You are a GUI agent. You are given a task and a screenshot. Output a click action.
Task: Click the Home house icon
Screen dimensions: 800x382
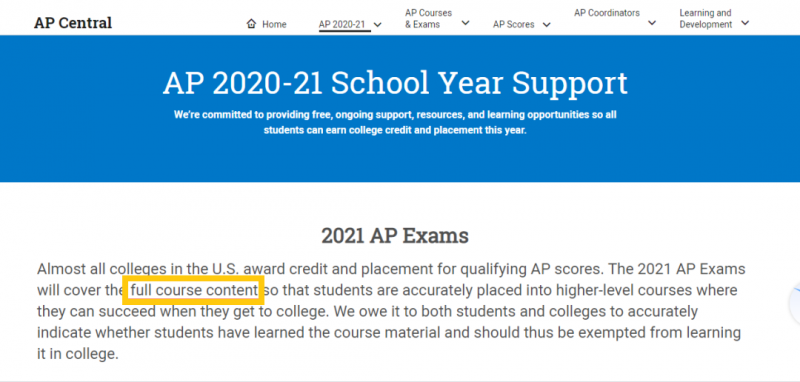pyautogui.click(x=251, y=23)
